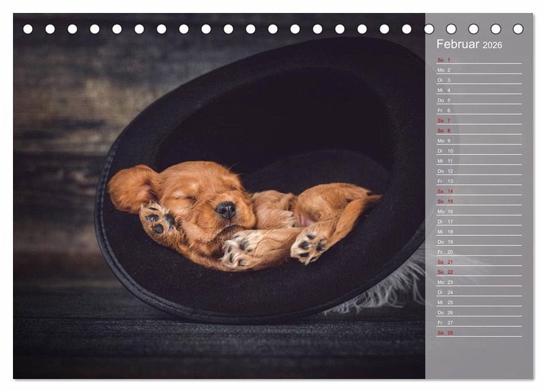Select the Sunday 1 date row

(x=479, y=60)
